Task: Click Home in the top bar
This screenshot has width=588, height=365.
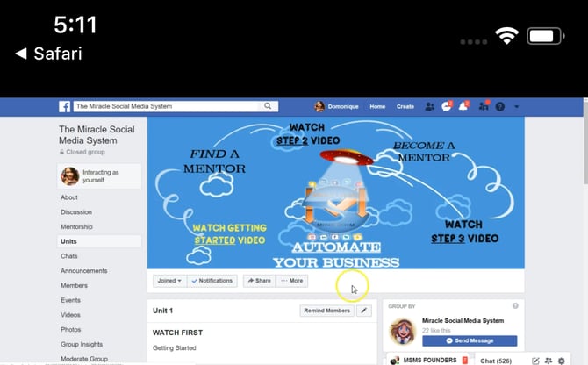Action: click(x=377, y=107)
